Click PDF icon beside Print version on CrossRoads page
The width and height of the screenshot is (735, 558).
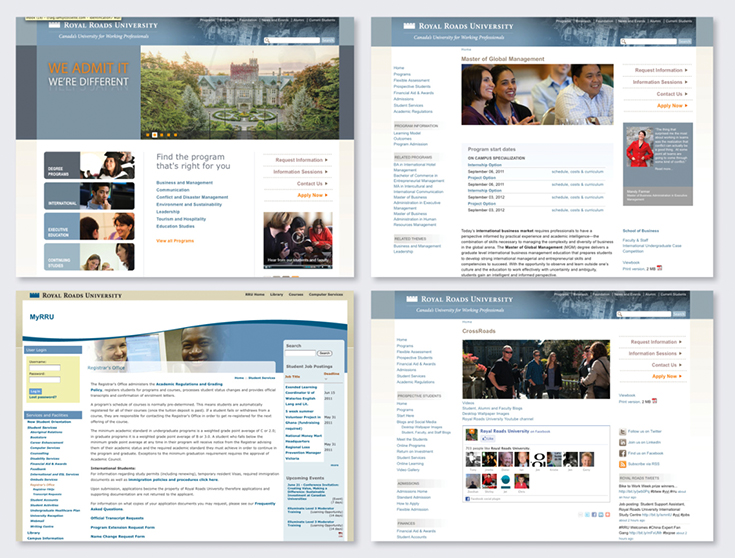coord(655,401)
